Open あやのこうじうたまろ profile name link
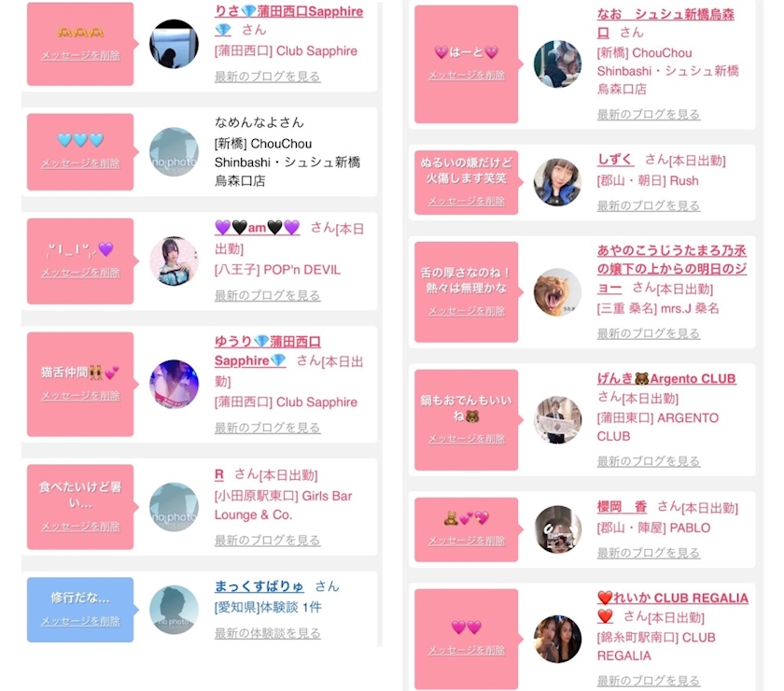Viewport: 784px width, 691px height. (671, 269)
